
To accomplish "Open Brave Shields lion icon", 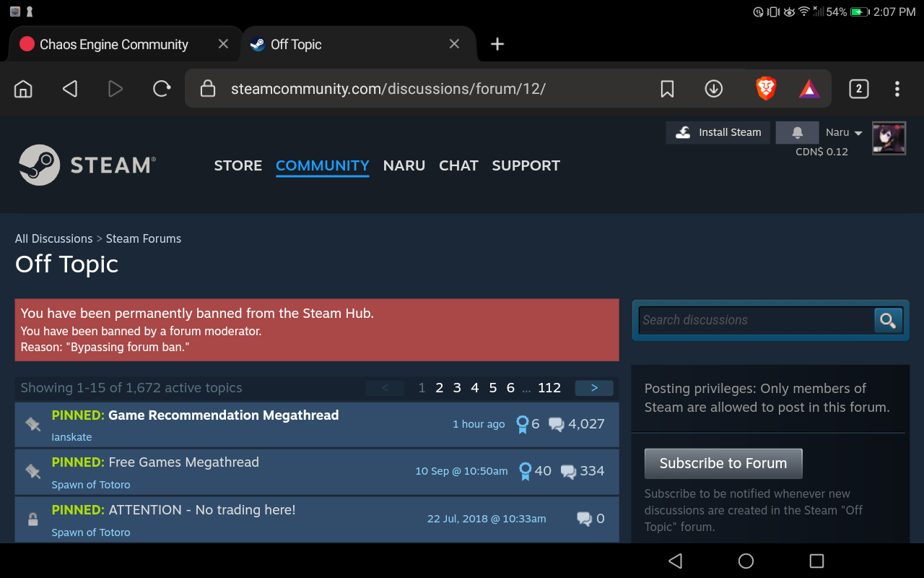I will [765, 89].
